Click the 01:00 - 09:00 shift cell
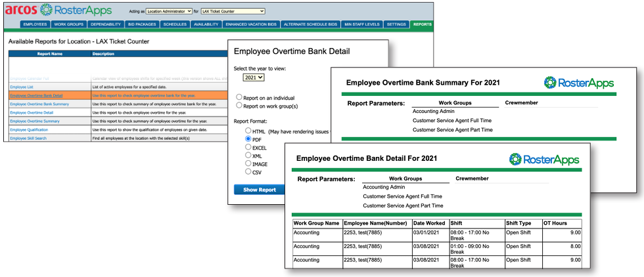 tap(477, 249)
